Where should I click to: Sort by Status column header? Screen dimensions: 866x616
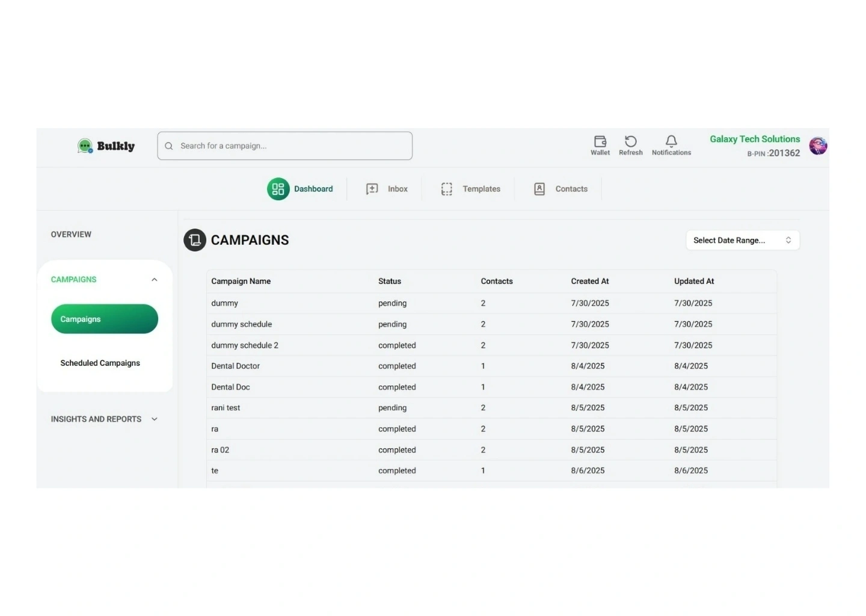coord(389,282)
